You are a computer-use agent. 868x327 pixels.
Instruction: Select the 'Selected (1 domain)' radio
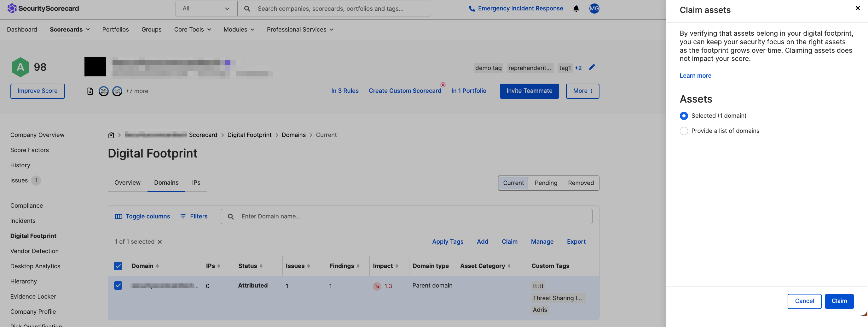[684, 116]
